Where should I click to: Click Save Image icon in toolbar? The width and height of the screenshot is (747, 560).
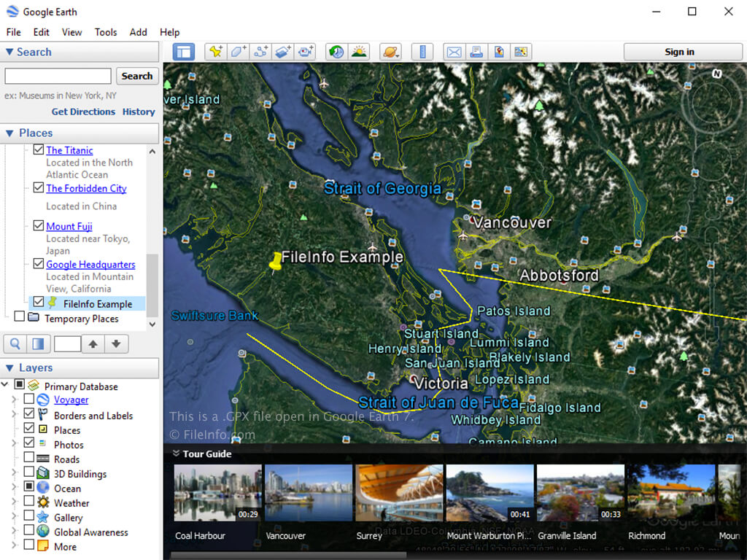[x=499, y=52]
